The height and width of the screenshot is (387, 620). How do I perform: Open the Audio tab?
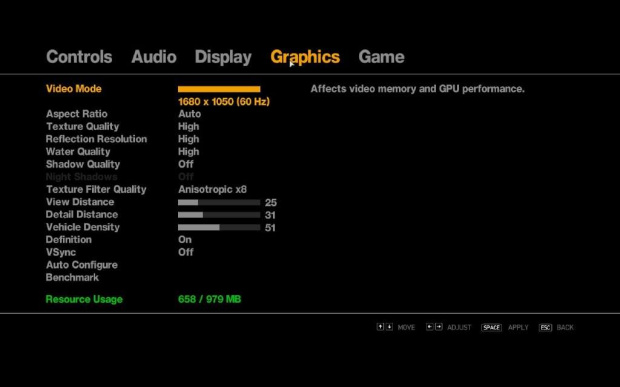pyautogui.click(x=154, y=57)
